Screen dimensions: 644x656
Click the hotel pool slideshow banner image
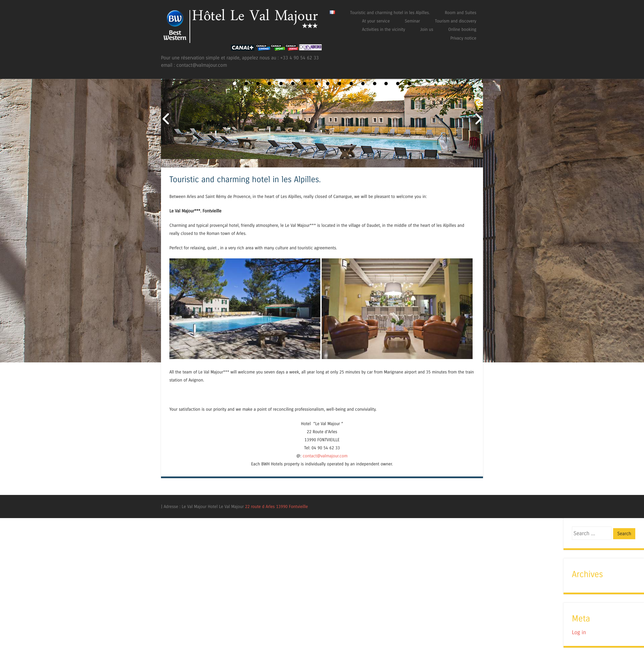(x=322, y=119)
